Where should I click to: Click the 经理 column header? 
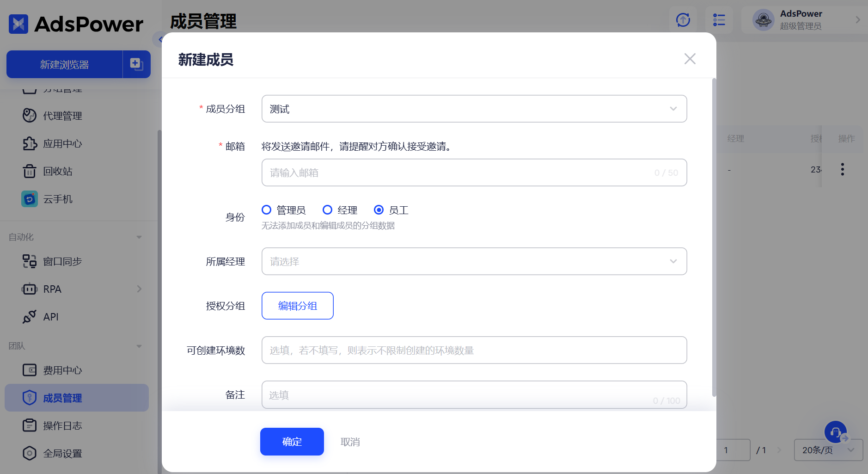[735, 139]
